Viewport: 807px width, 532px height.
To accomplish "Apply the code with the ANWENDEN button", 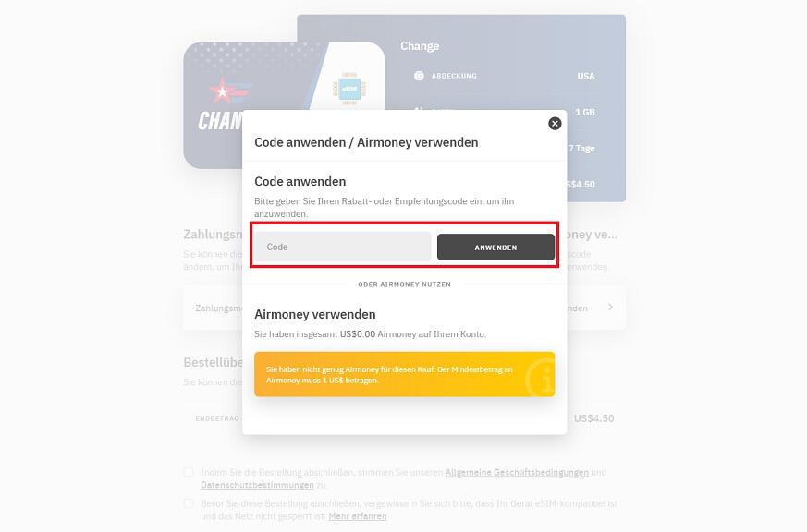I will (x=495, y=248).
